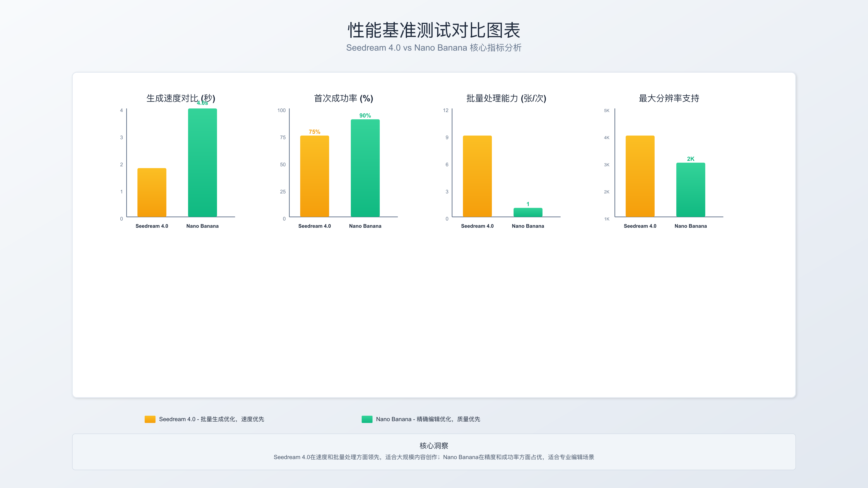Click Seedream 4.0 axis label under success-rate chart
Image resolution: width=868 pixels, height=488 pixels.
(315, 226)
